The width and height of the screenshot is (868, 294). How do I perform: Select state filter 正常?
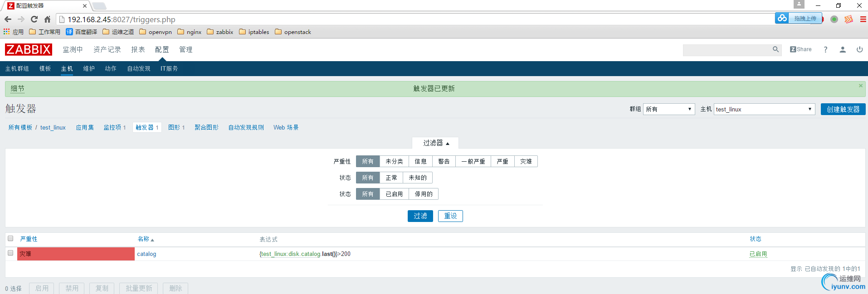391,178
